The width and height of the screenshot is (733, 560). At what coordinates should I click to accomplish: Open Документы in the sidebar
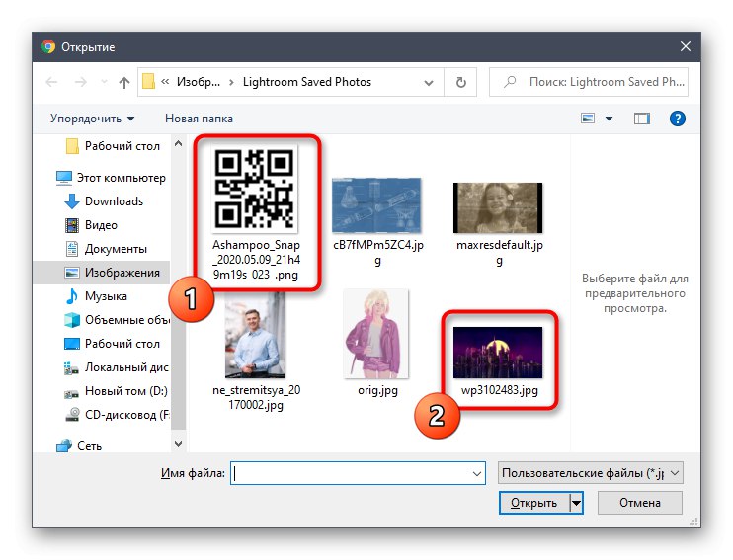(106, 249)
